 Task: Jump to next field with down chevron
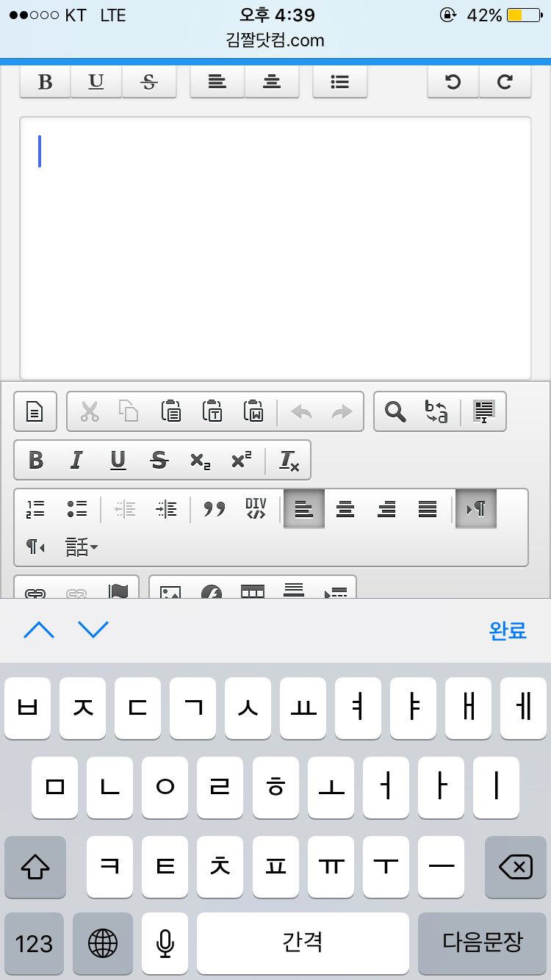point(93,630)
